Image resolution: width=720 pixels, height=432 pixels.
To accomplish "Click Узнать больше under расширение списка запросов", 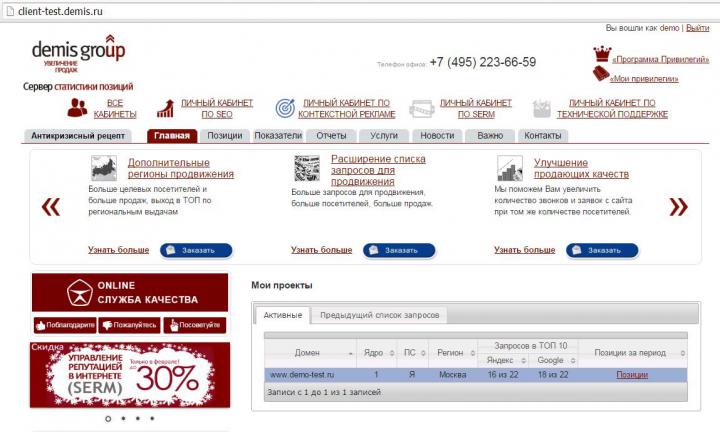I will pyautogui.click(x=321, y=250).
